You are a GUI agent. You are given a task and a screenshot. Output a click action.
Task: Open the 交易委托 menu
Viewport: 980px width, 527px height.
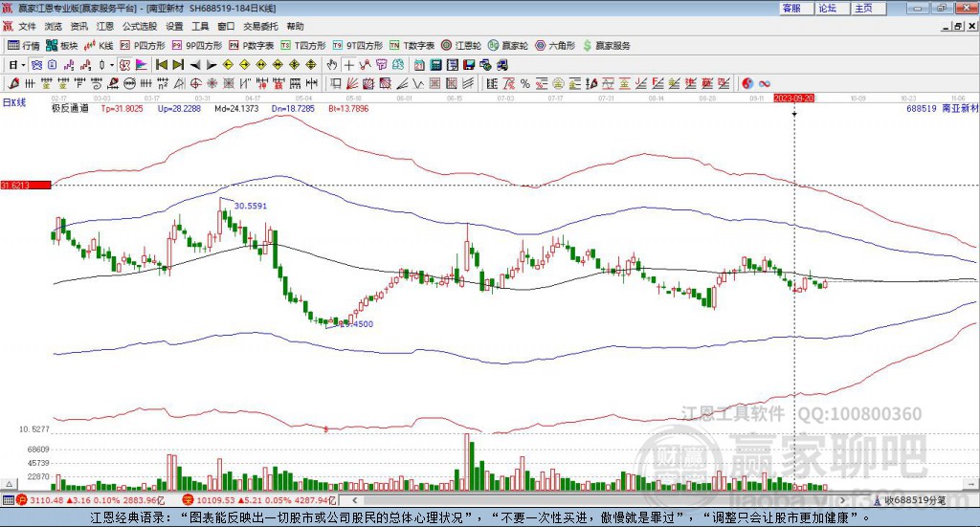coord(260,26)
